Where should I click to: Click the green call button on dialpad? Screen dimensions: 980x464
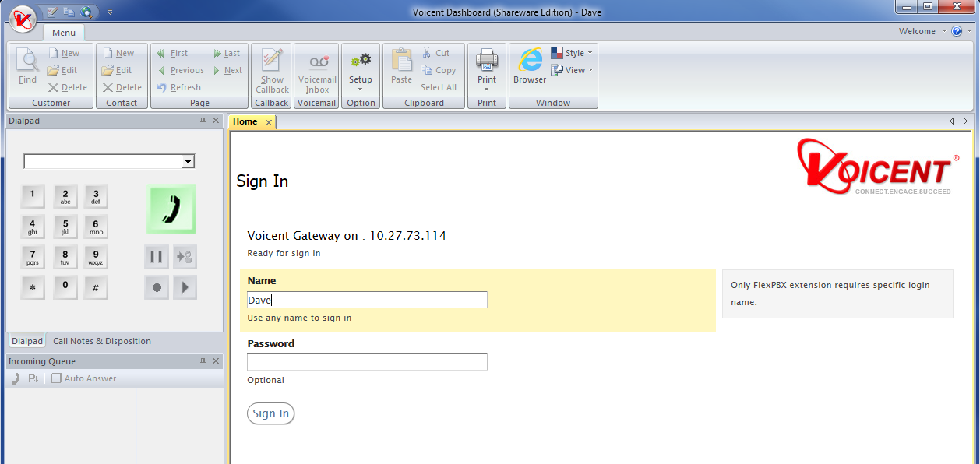point(171,209)
